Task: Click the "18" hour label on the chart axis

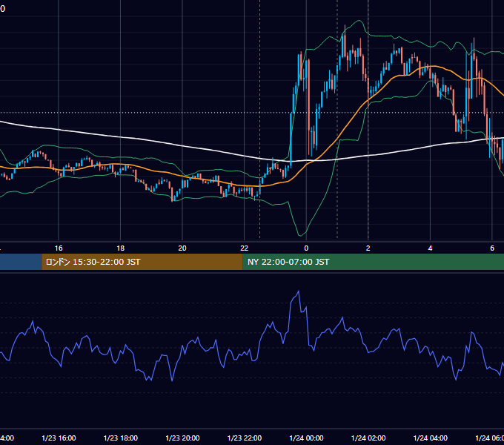Action: coord(121,248)
